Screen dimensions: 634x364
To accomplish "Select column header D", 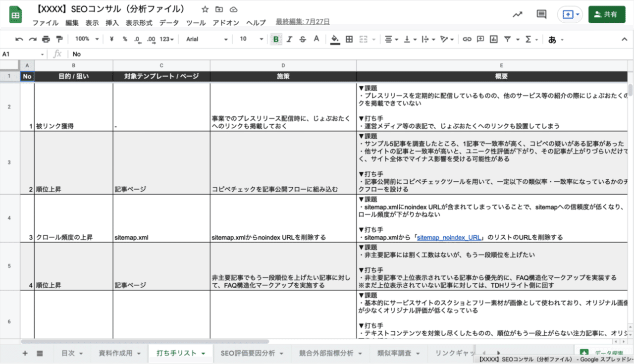I will pos(283,65).
